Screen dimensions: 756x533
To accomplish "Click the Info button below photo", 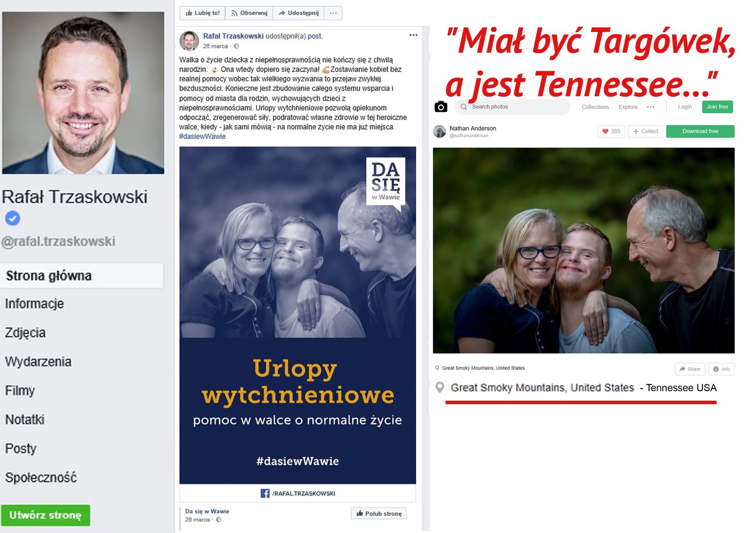I will (x=721, y=369).
